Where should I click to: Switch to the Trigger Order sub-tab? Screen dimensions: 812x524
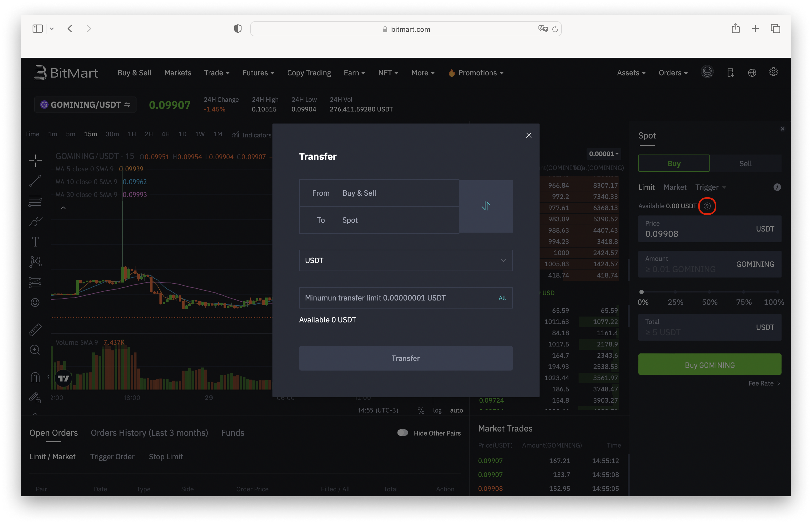(x=112, y=456)
